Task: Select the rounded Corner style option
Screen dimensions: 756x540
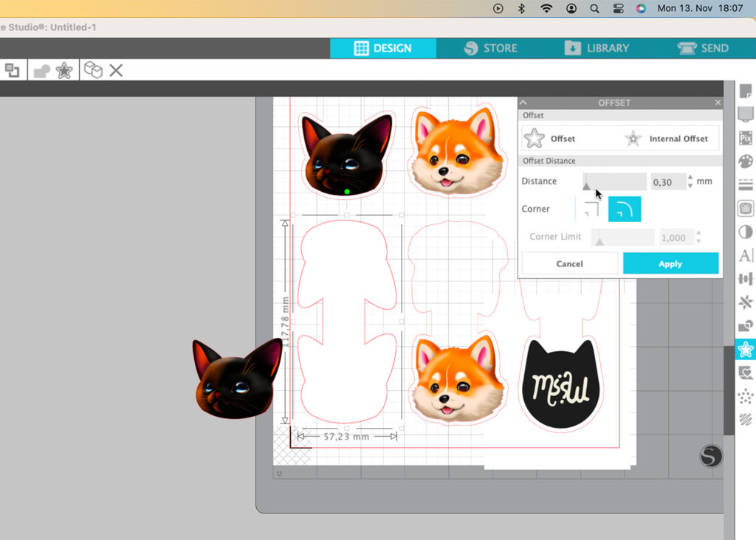Action: [625, 210]
